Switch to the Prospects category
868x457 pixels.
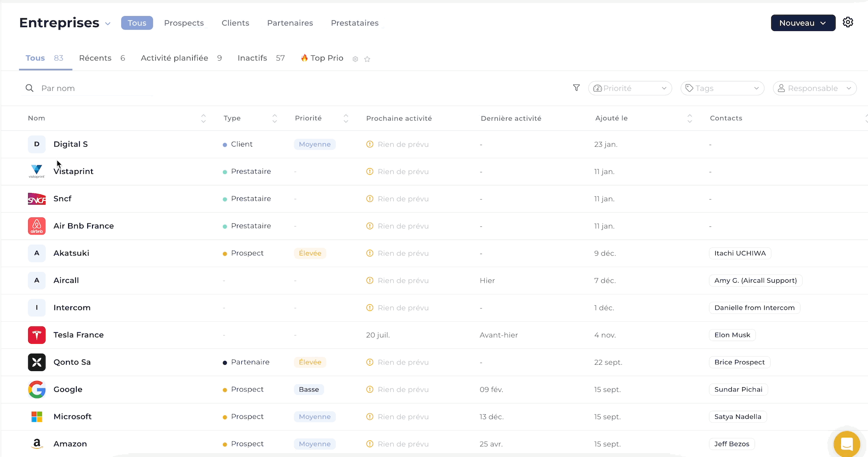coord(184,23)
